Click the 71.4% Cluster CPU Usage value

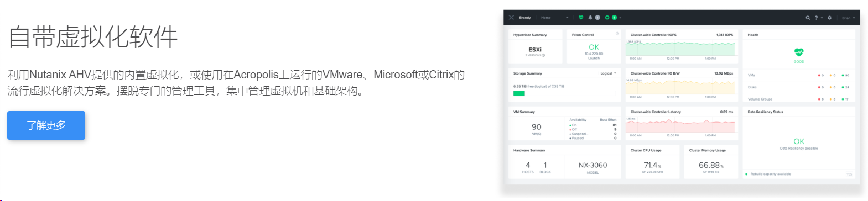[652, 165]
